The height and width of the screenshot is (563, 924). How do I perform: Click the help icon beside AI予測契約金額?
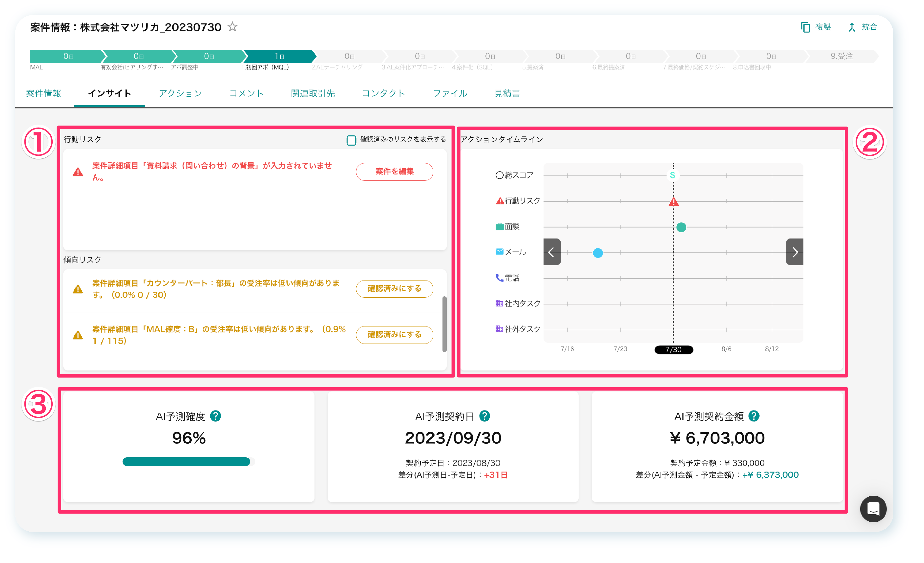point(754,416)
